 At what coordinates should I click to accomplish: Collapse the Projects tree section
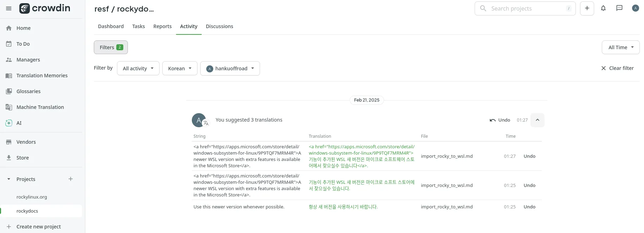(9, 179)
